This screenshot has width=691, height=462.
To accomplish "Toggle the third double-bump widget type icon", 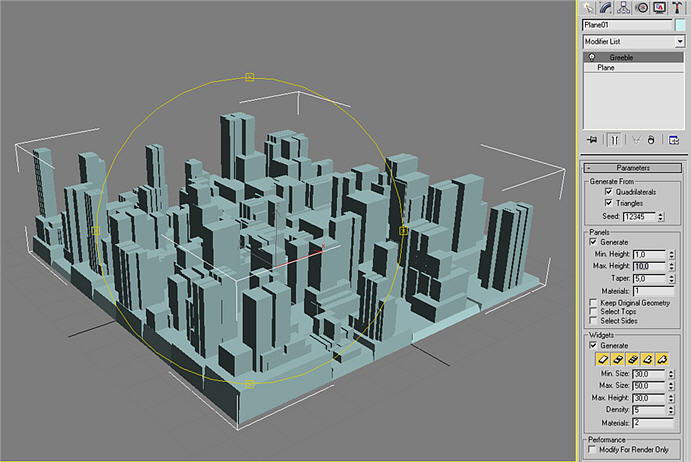I will tap(632, 359).
